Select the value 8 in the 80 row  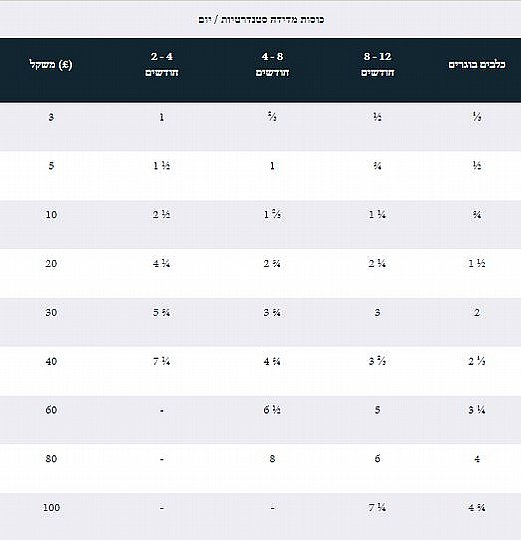(x=272, y=459)
